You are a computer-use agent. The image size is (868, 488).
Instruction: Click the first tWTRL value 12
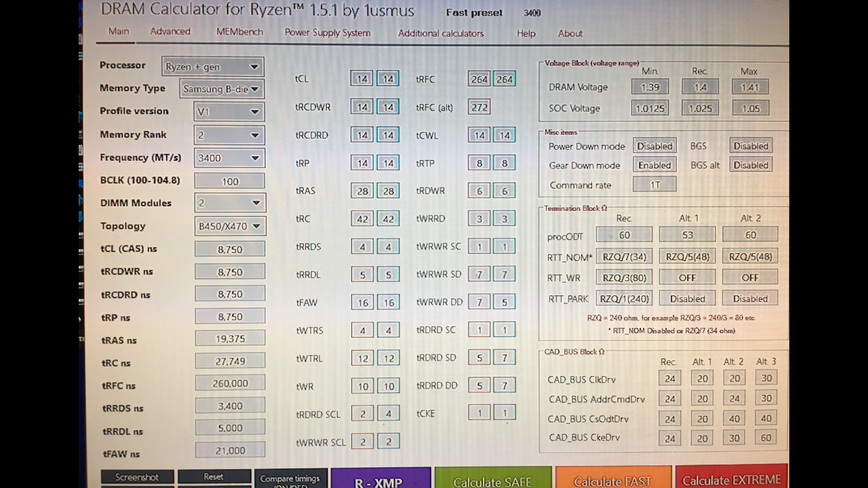[363, 358]
